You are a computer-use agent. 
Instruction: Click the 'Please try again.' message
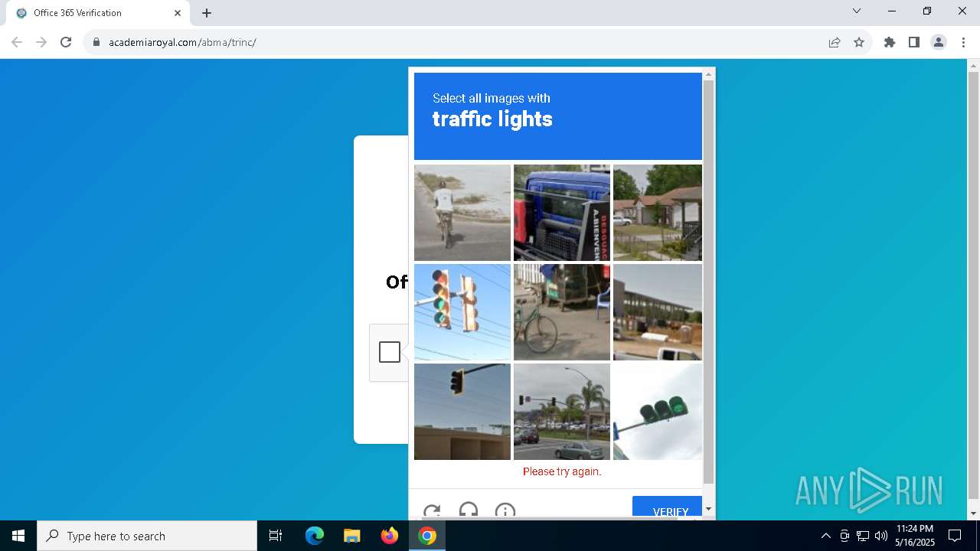562,471
